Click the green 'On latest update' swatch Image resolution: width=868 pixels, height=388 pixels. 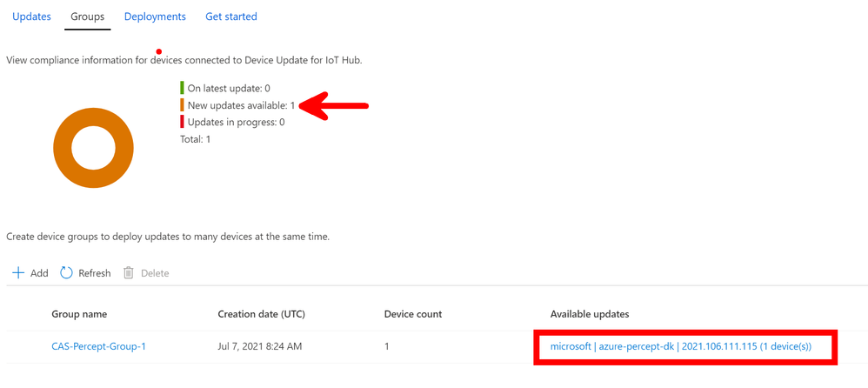pyautogui.click(x=182, y=88)
